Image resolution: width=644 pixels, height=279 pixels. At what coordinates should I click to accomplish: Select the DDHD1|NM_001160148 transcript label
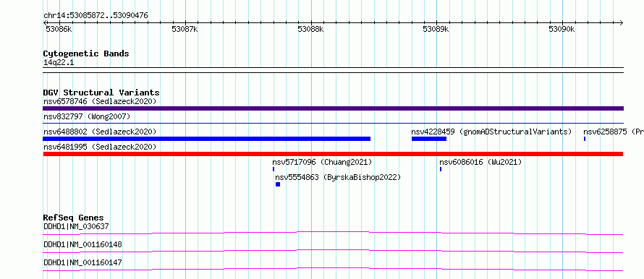[x=82, y=244]
